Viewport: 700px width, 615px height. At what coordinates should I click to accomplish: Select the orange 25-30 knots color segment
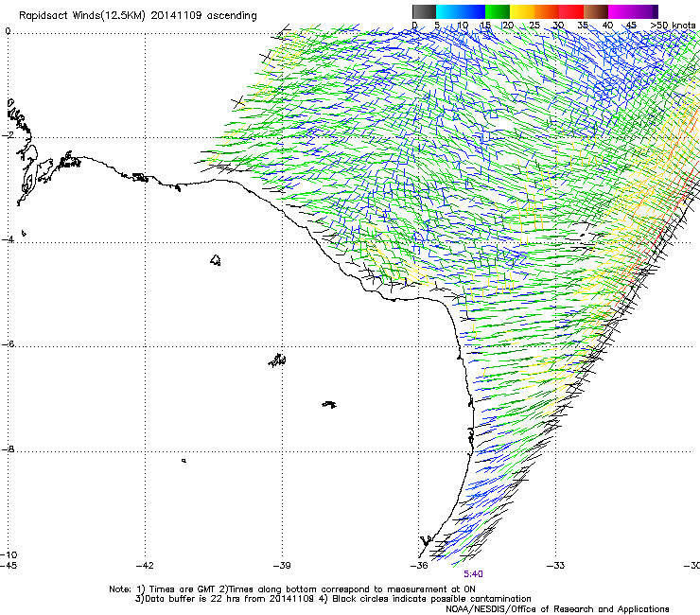547,11
